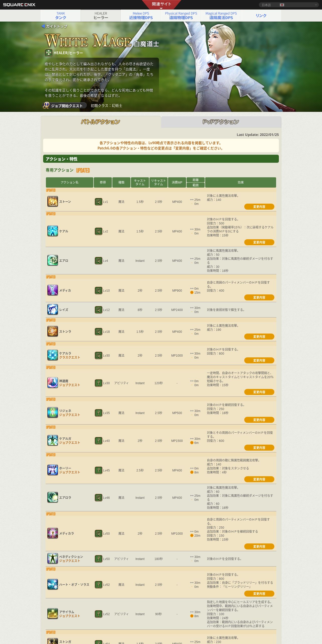Open the HEALER ヒーラー tab
Screen dimensions: 322x644
tap(101, 16)
